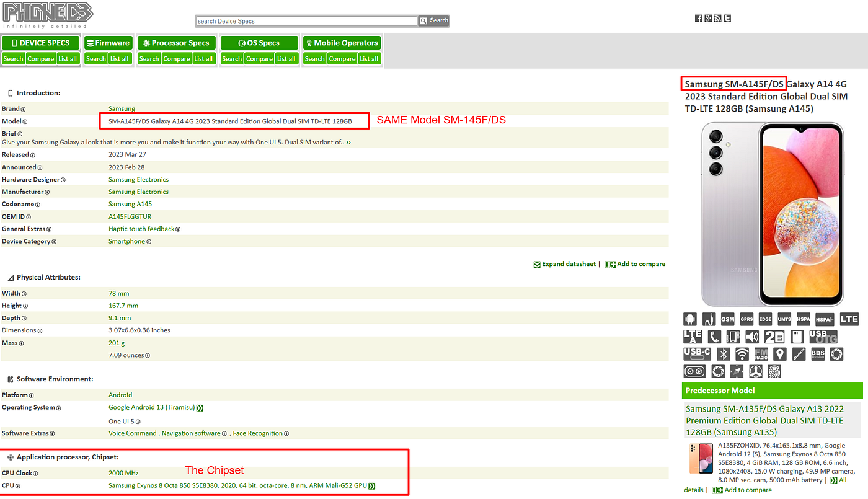Click the phone handset call icon

715,337
